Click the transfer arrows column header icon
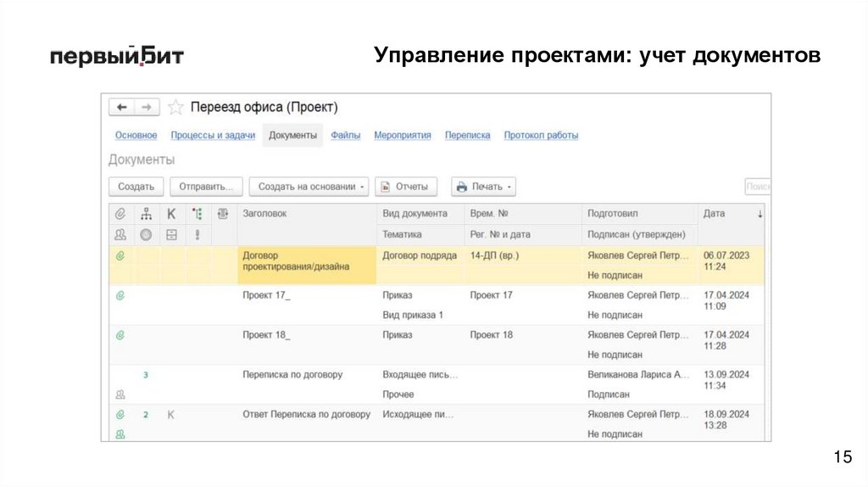This screenshot has height=487, width=868. (x=223, y=213)
